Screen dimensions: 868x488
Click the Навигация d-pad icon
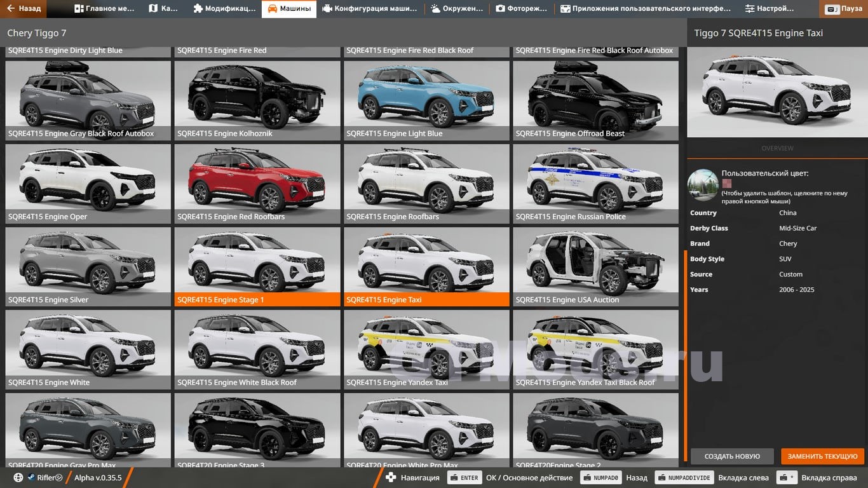coord(391,478)
